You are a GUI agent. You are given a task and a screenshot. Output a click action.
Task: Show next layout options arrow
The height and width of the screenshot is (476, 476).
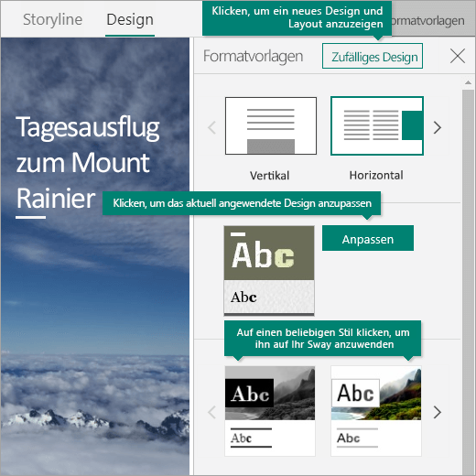[x=438, y=127]
